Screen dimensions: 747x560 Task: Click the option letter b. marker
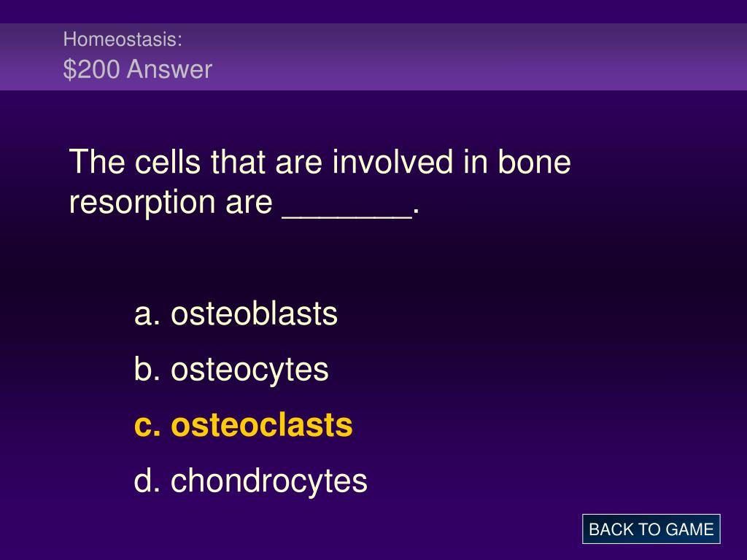(147, 370)
